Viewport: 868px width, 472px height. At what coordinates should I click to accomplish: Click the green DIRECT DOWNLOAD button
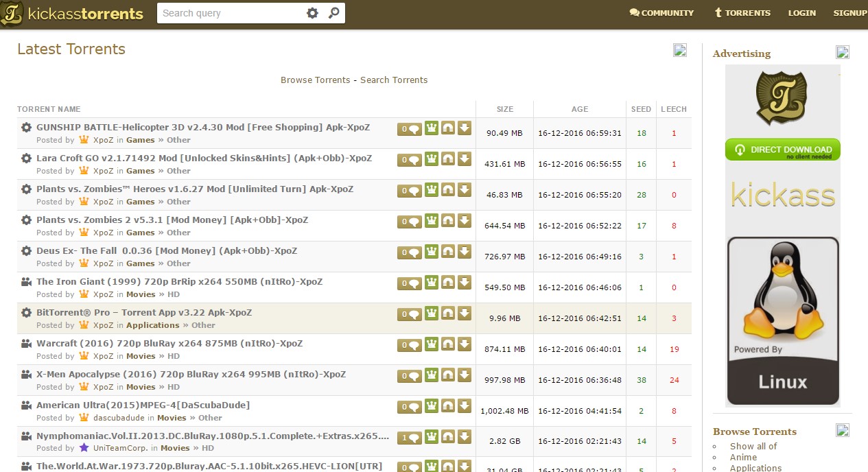click(783, 150)
